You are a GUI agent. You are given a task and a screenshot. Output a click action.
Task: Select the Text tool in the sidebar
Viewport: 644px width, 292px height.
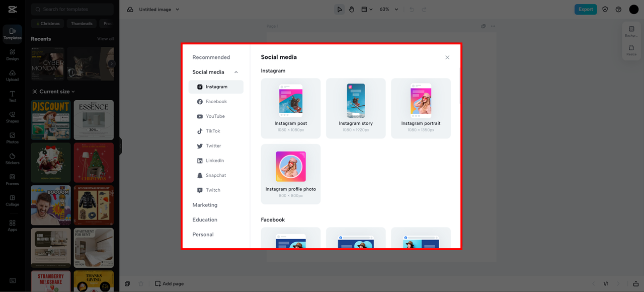(x=12, y=96)
